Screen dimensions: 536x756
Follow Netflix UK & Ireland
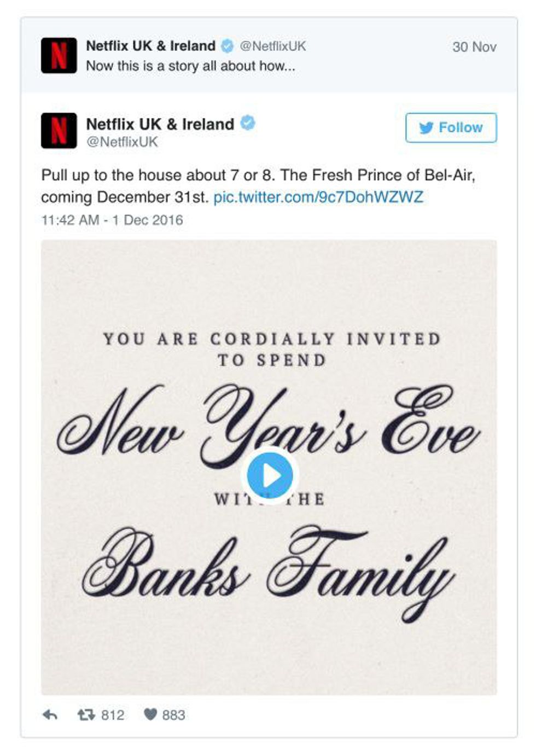(x=451, y=127)
